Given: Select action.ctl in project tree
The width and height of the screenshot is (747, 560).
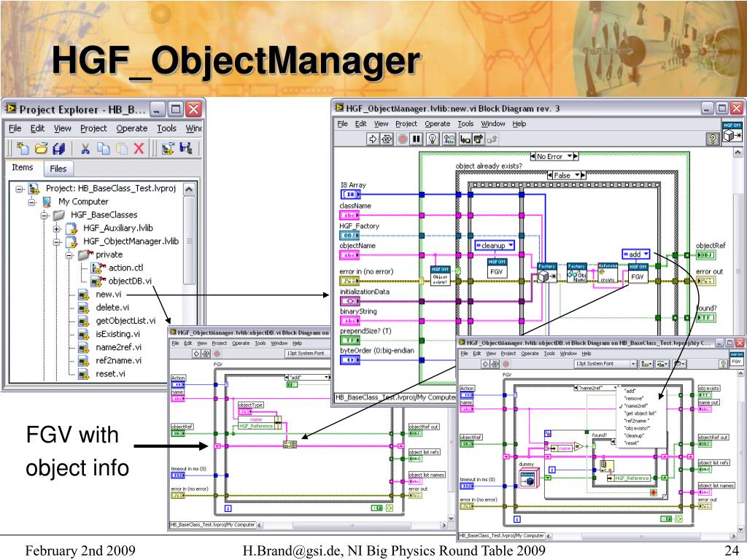Looking at the screenshot, I should coord(125,268).
